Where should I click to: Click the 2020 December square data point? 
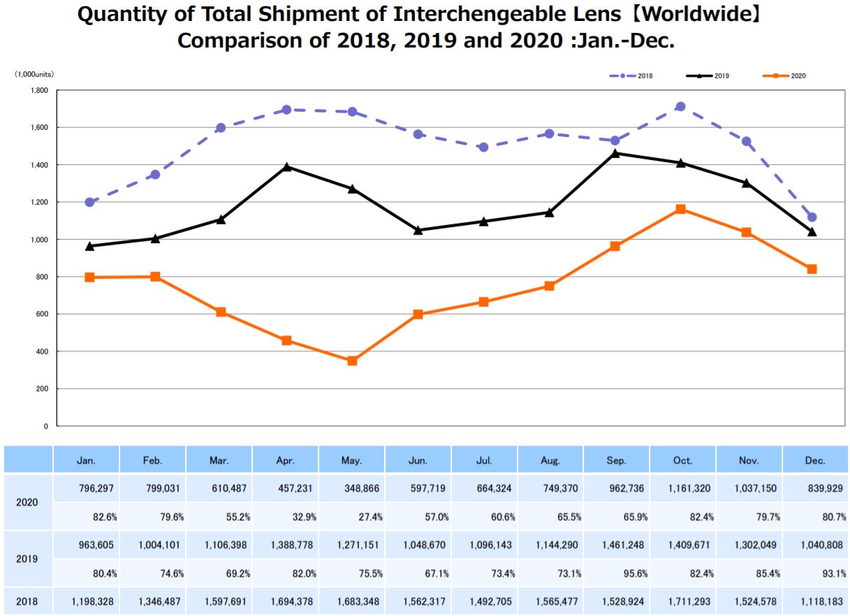tap(812, 269)
